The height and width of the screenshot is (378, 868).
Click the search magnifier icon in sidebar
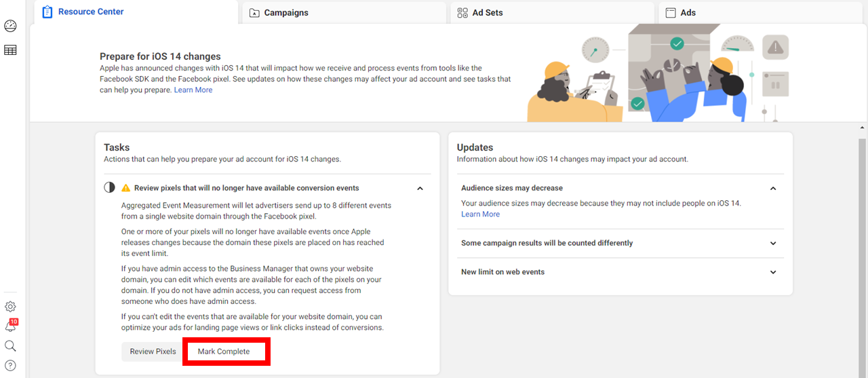(10, 346)
